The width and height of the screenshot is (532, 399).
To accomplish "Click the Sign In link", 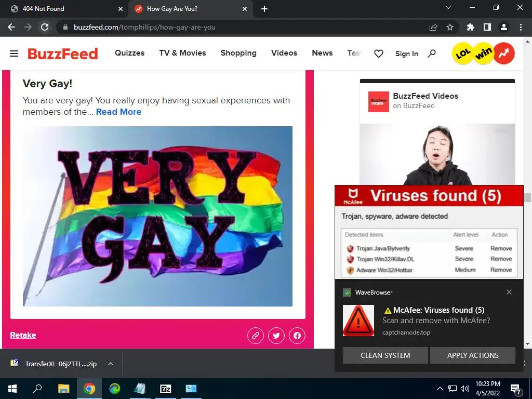I will pyautogui.click(x=406, y=54).
